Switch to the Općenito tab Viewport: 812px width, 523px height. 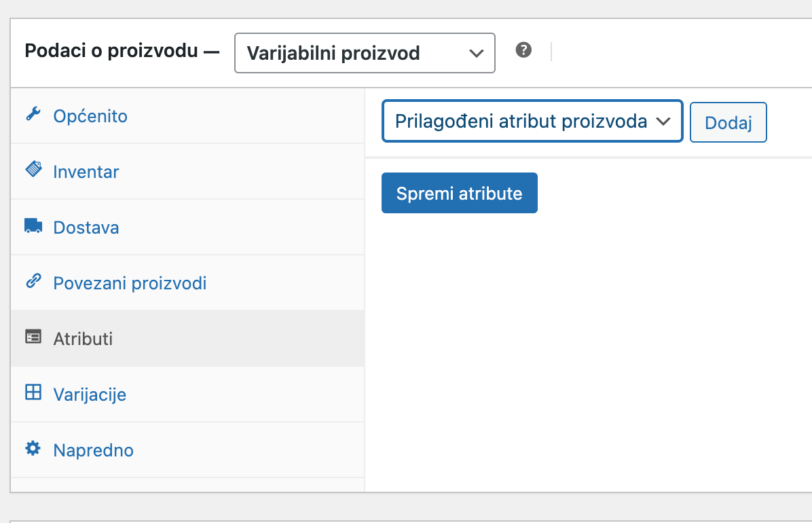[90, 115]
